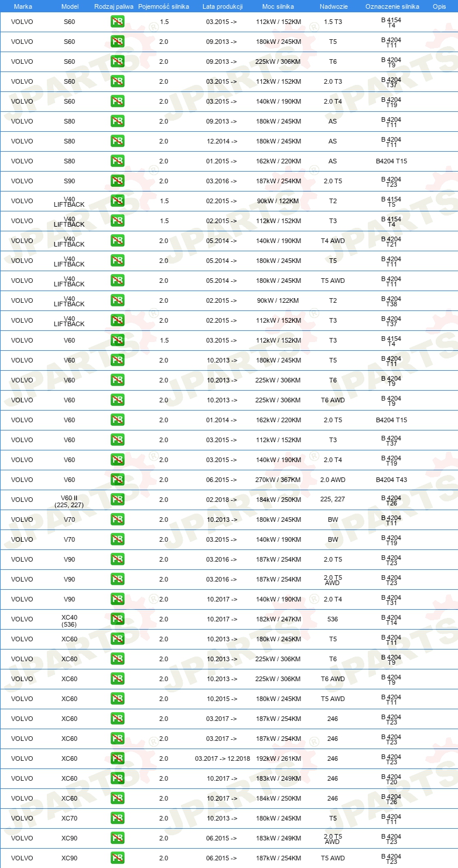Click the fuel icon in the XC60 T5 AWD row
Screen dimensions: 458x868
[x=117, y=699]
